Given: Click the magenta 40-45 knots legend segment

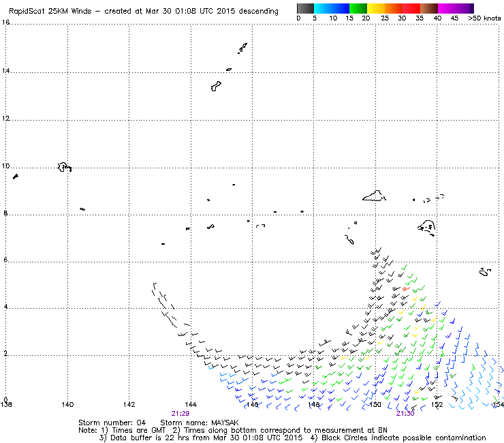Looking at the screenshot, I should (447, 8).
